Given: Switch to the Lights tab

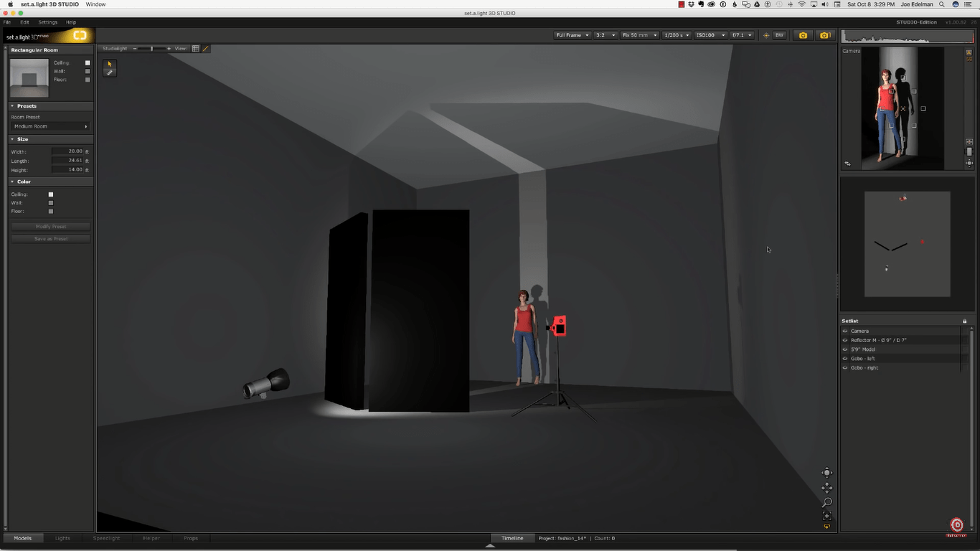Looking at the screenshot, I should (63, 538).
